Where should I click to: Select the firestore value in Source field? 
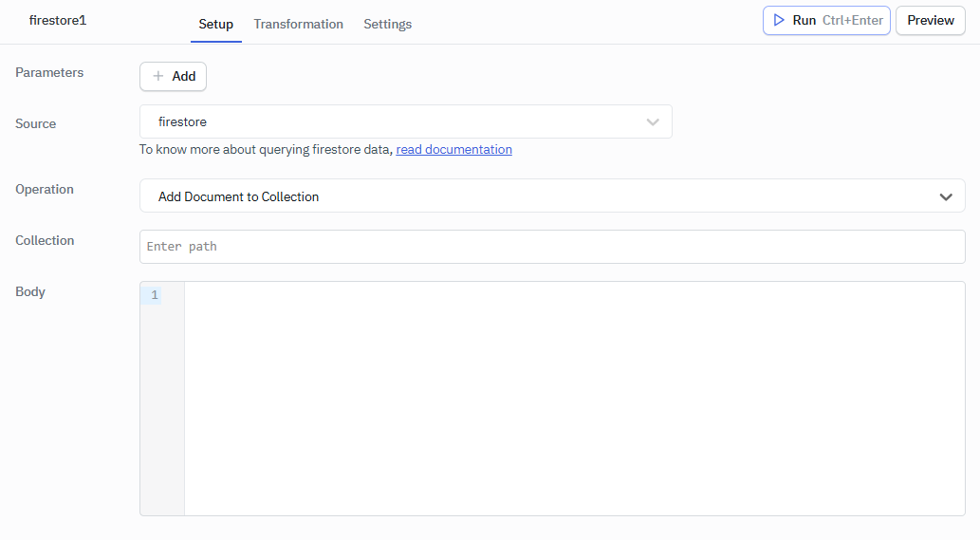[x=182, y=121]
